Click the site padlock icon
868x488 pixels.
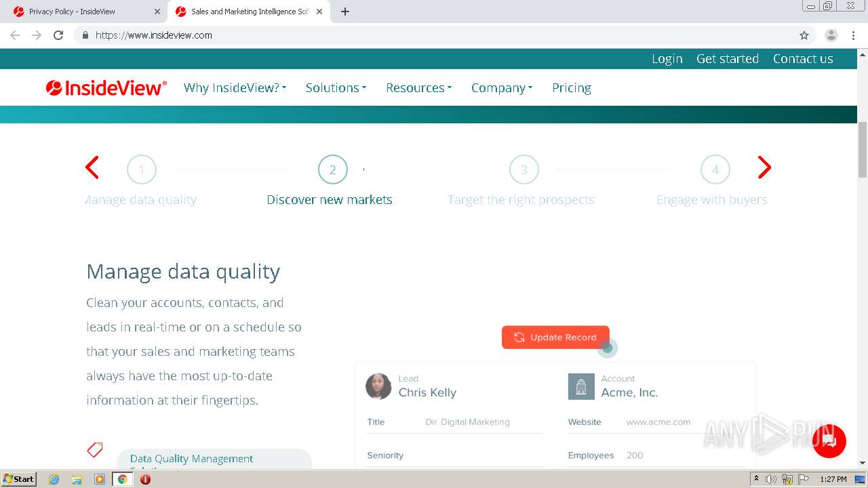coord(85,35)
